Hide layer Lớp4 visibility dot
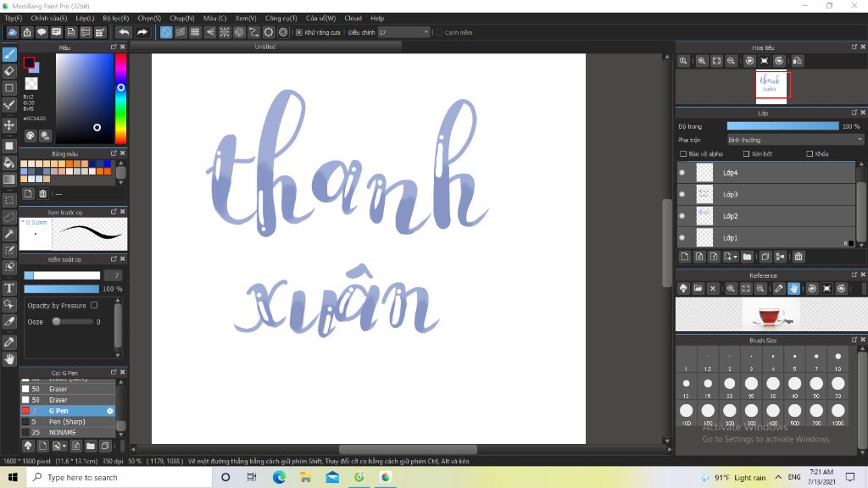This screenshot has height=488, width=868. click(682, 173)
